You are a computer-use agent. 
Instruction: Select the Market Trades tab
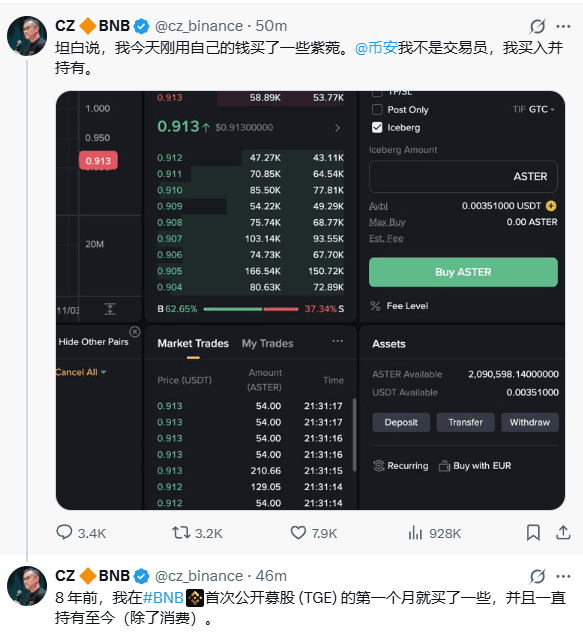point(193,343)
